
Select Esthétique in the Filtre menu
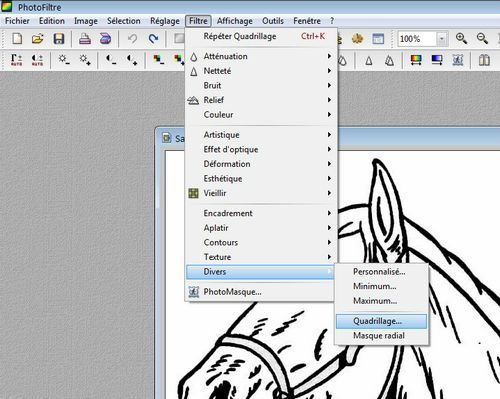click(x=261, y=179)
